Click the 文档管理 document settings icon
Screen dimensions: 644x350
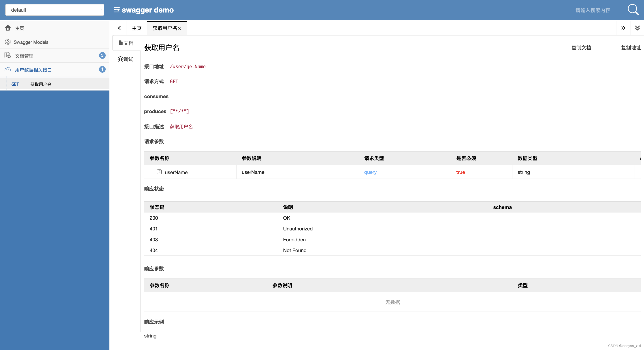8,55
